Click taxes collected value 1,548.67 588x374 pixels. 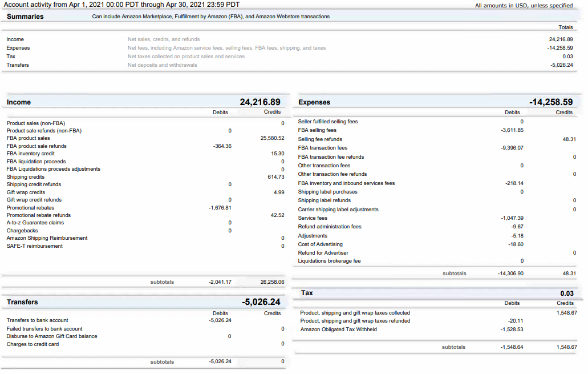(567, 313)
